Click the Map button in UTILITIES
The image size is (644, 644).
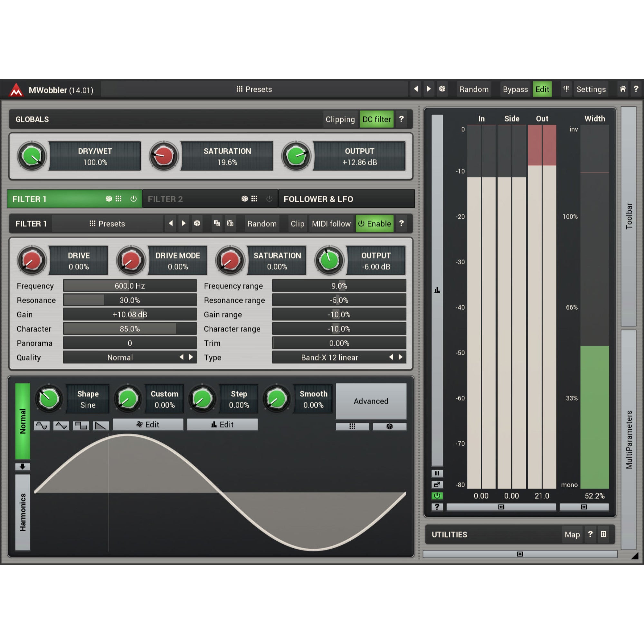click(572, 534)
